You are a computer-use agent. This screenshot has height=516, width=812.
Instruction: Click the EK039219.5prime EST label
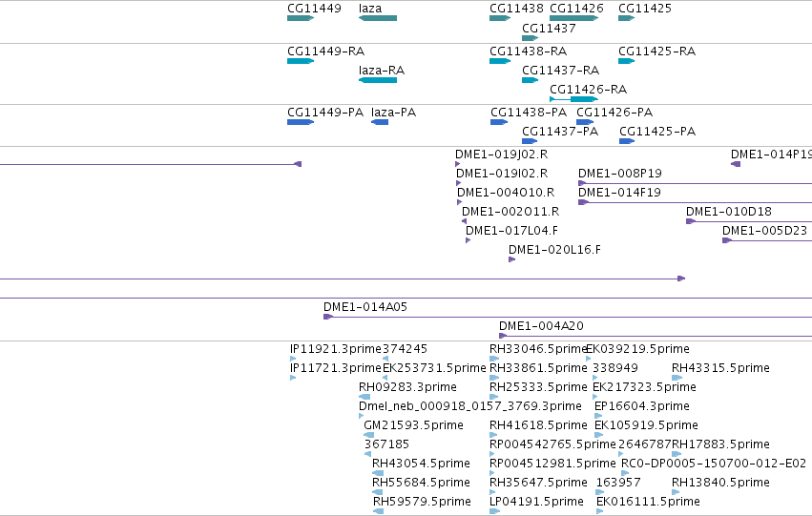(x=638, y=349)
